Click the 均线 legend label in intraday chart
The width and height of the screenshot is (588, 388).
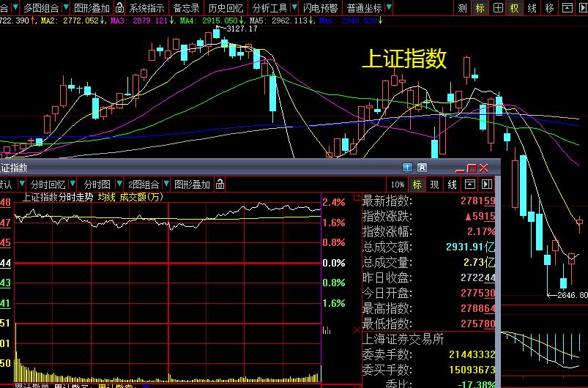tap(106, 197)
